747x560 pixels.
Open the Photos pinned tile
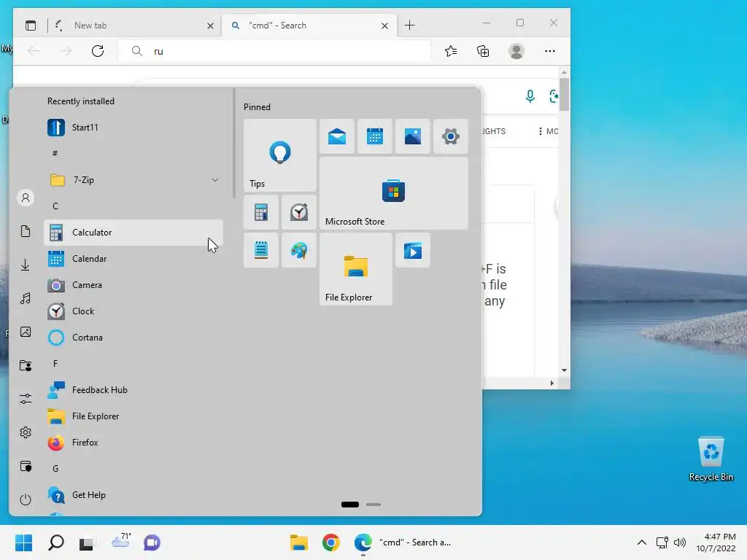[x=413, y=136]
